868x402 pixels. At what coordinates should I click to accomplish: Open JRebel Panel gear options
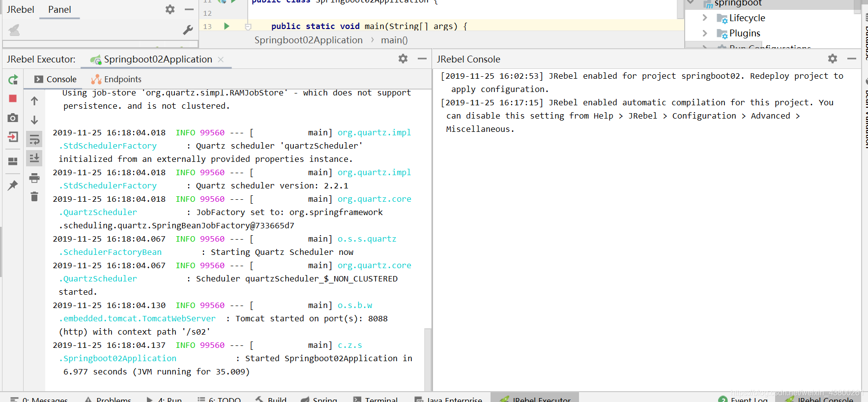pos(170,9)
